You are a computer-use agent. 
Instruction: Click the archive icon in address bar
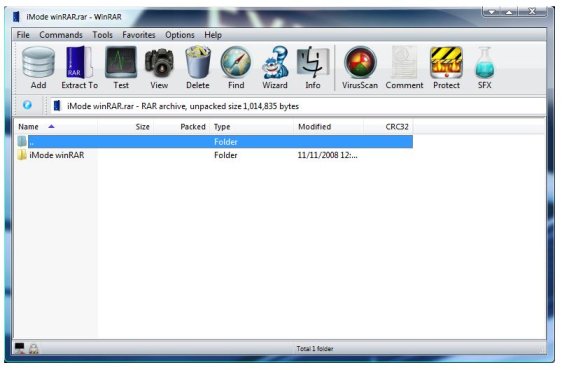[x=57, y=105]
